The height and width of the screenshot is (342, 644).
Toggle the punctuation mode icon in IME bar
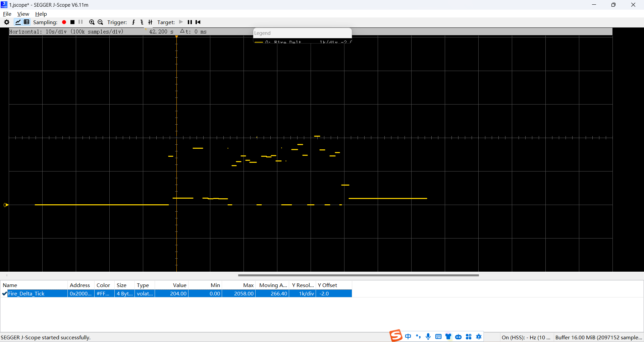tap(418, 337)
